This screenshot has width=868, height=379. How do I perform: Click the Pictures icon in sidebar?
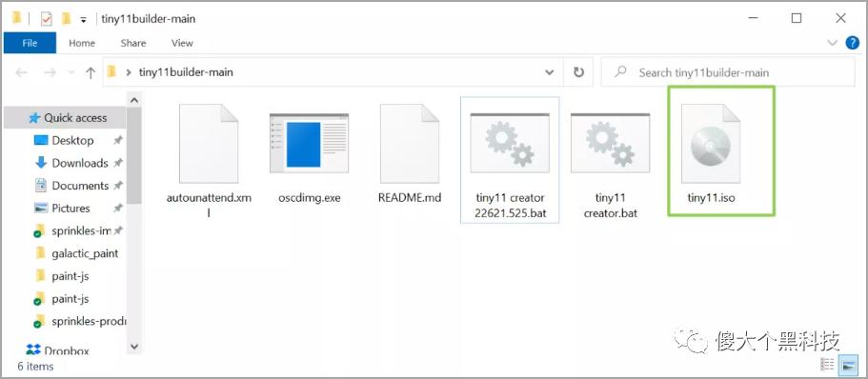coord(41,208)
